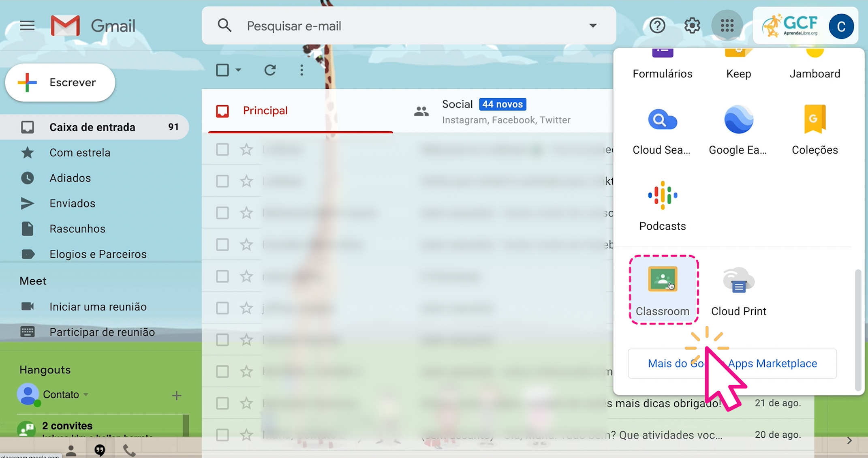Click the Contato Hangouts profile picture
This screenshot has height=458, width=868.
point(28,394)
